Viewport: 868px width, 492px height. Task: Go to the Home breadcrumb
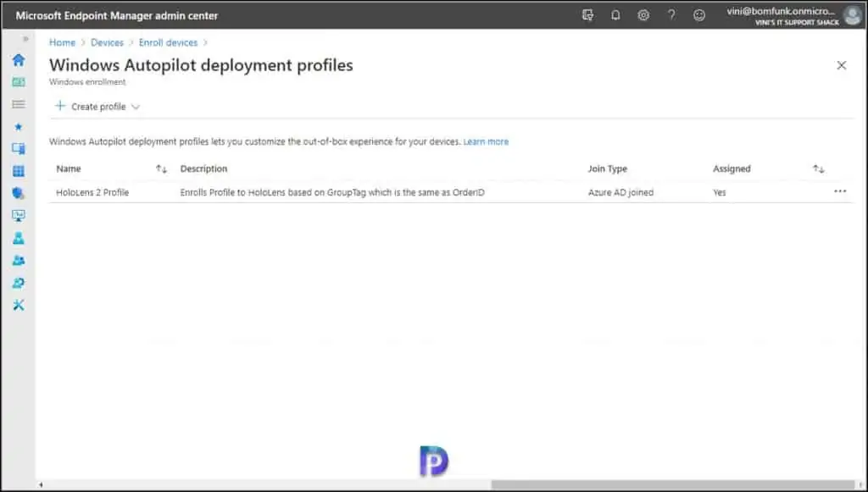click(62, 42)
